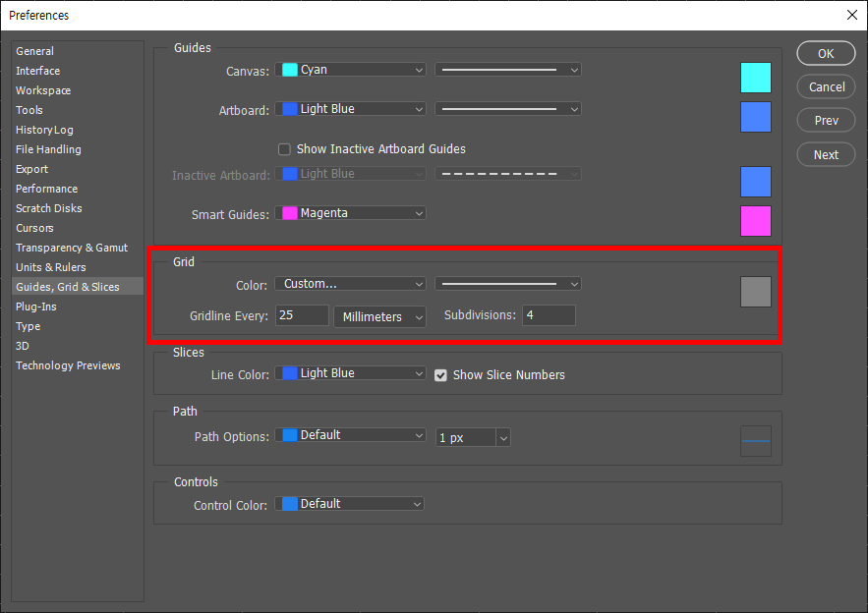Open Slices Line Color dropdown
868x613 pixels.
pyautogui.click(x=350, y=373)
